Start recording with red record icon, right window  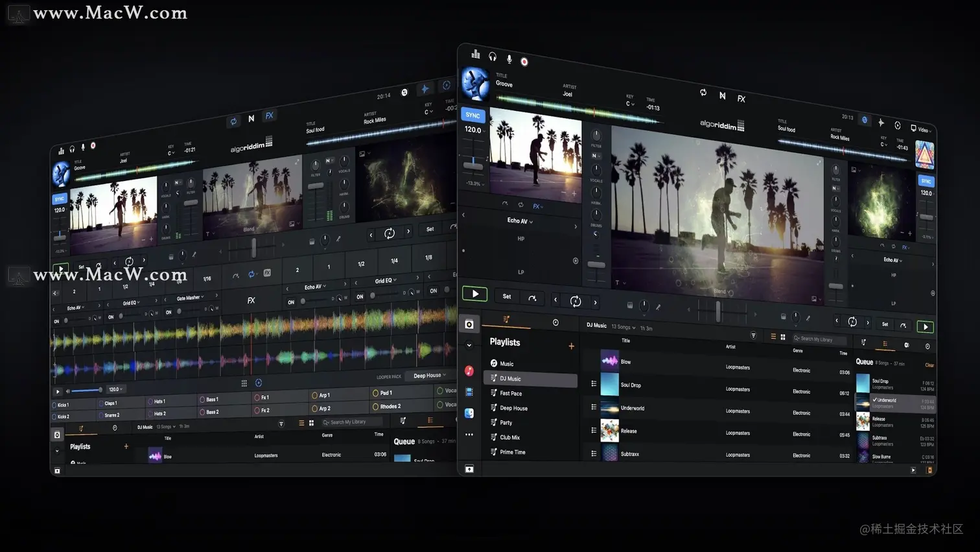tap(524, 62)
